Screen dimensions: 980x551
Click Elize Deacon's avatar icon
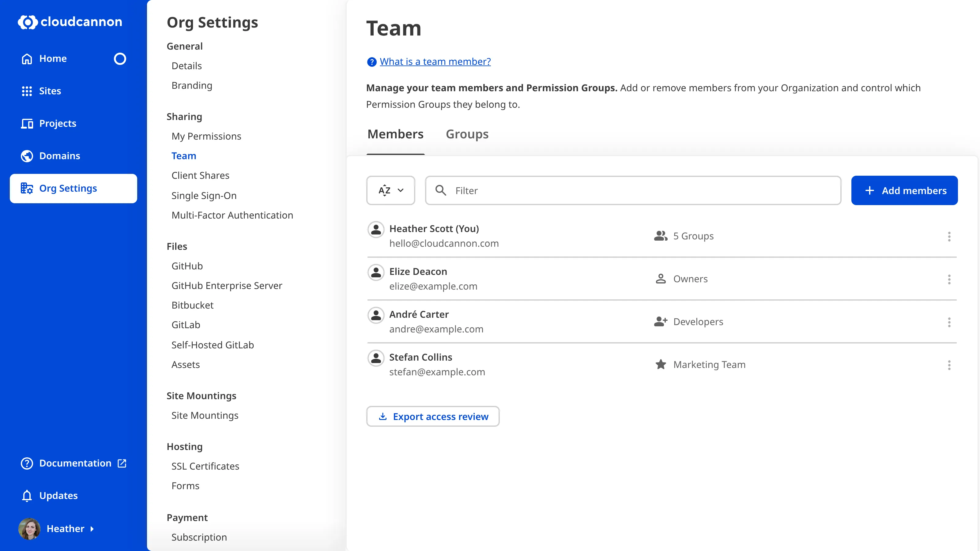[376, 272]
